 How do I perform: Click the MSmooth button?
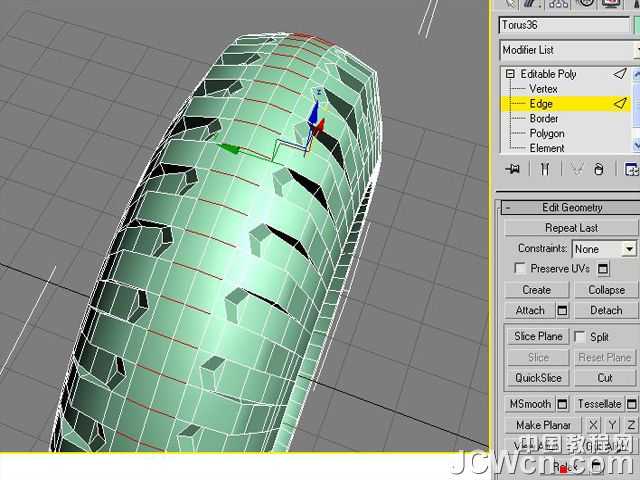point(530,404)
